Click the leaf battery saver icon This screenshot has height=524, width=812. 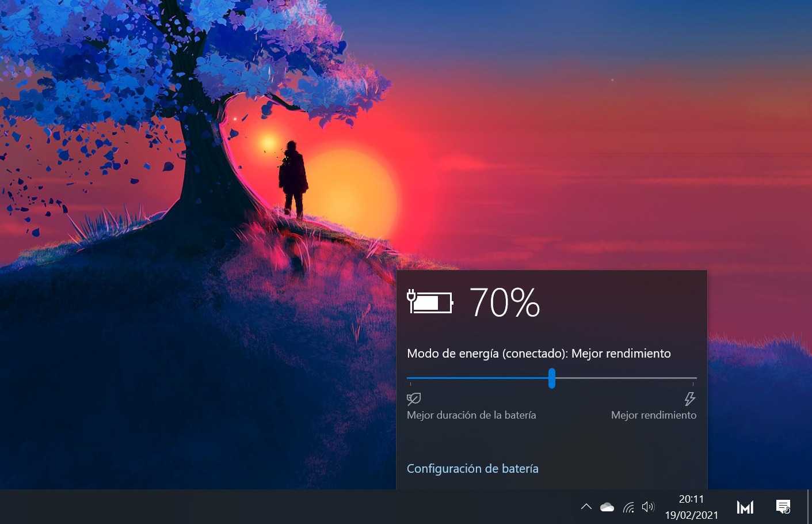(414, 398)
